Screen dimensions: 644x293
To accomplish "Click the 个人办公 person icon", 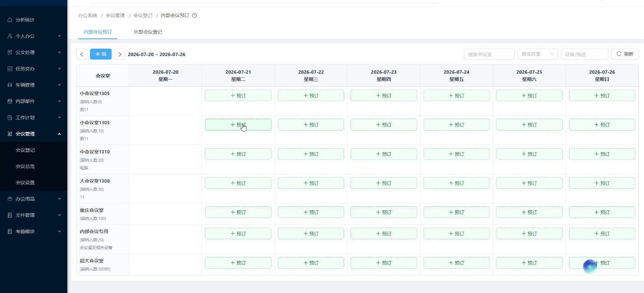I will pos(10,36).
